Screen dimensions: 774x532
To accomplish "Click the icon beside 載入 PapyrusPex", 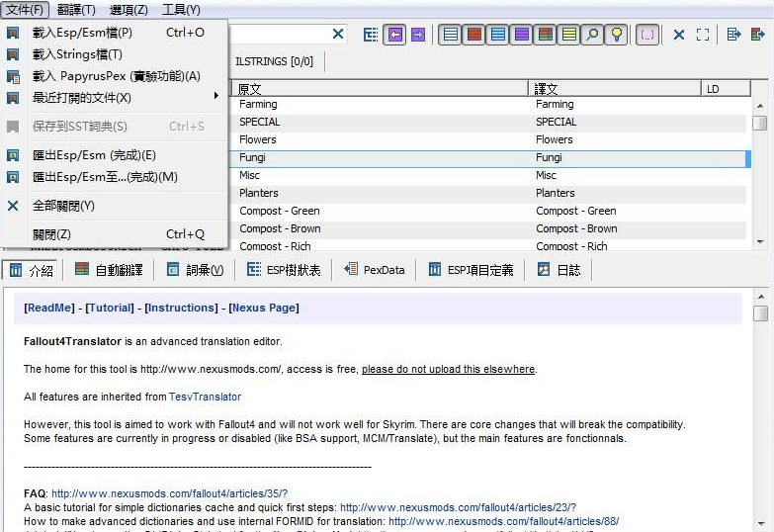I will 13,76.
